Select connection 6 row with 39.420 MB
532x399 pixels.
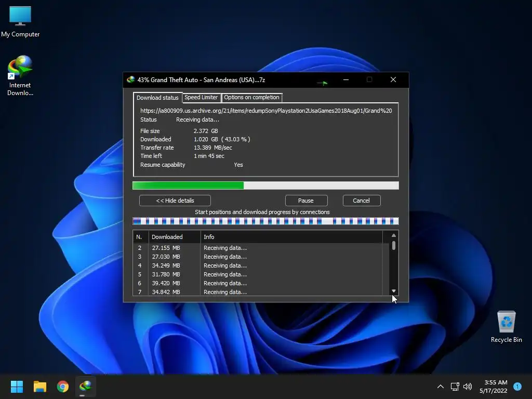(x=261, y=283)
